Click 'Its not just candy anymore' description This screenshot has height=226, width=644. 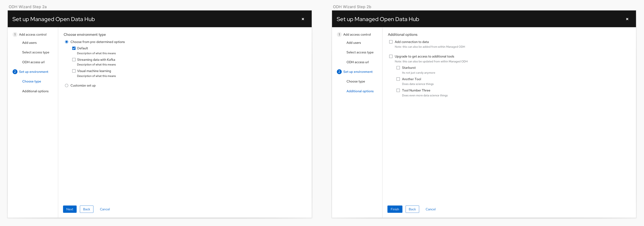(418, 73)
